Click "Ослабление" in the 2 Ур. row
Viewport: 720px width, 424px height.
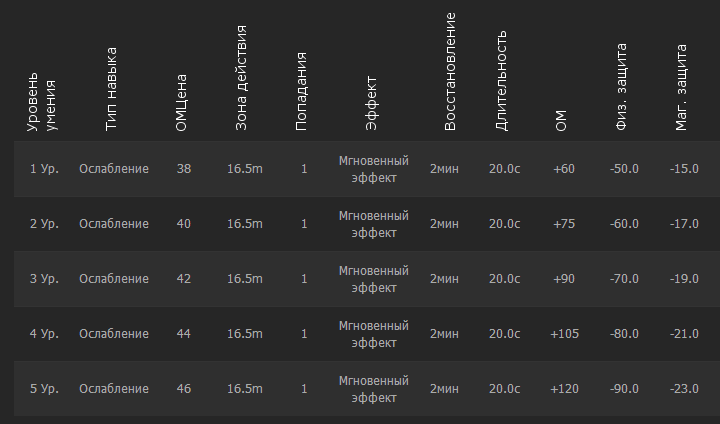tap(114, 224)
